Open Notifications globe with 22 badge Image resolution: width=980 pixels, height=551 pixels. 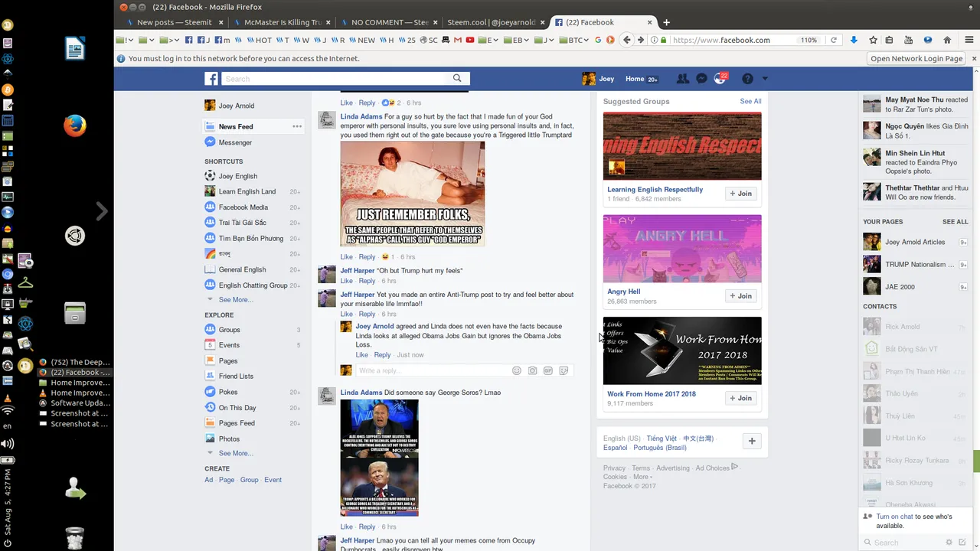(x=720, y=78)
